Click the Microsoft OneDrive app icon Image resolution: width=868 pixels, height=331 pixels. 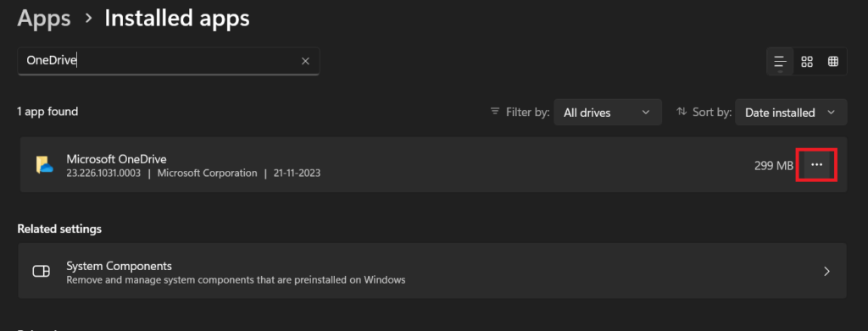pyautogui.click(x=44, y=165)
